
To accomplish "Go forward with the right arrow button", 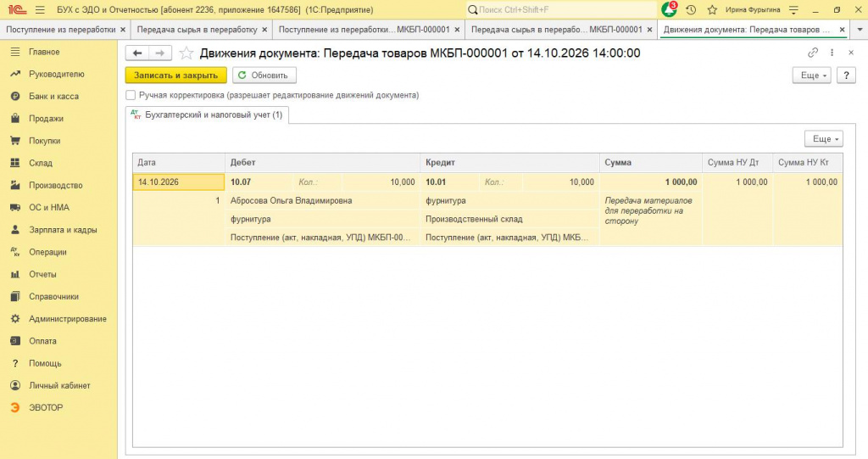I will pyautogui.click(x=160, y=53).
